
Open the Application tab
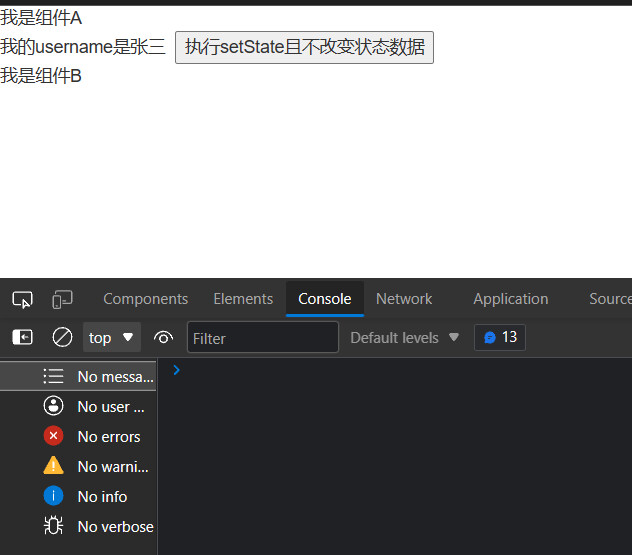pos(510,299)
